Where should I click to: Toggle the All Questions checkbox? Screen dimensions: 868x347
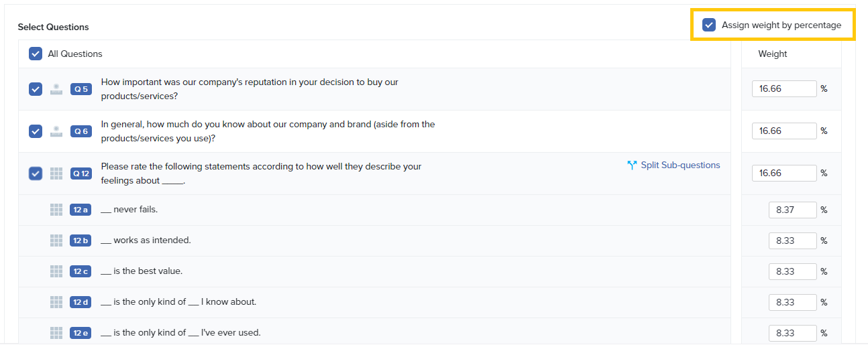[x=36, y=54]
